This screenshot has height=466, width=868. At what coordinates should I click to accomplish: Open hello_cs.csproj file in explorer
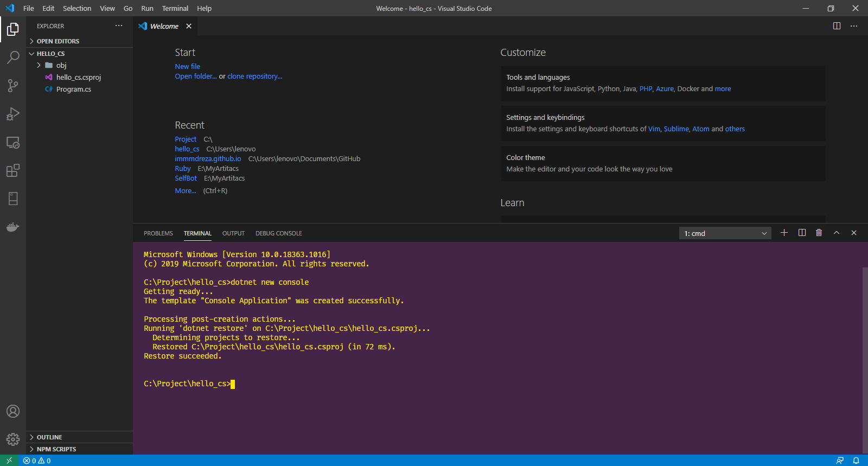point(79,77)
